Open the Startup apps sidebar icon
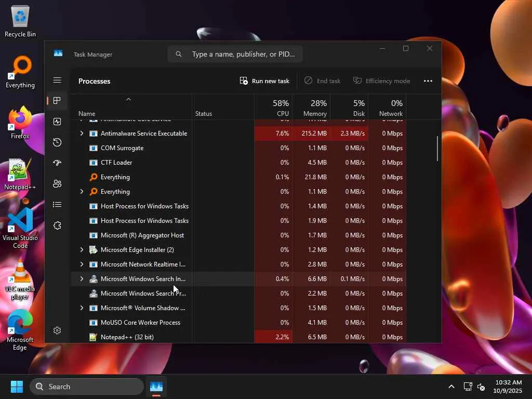 pos(57,163)
